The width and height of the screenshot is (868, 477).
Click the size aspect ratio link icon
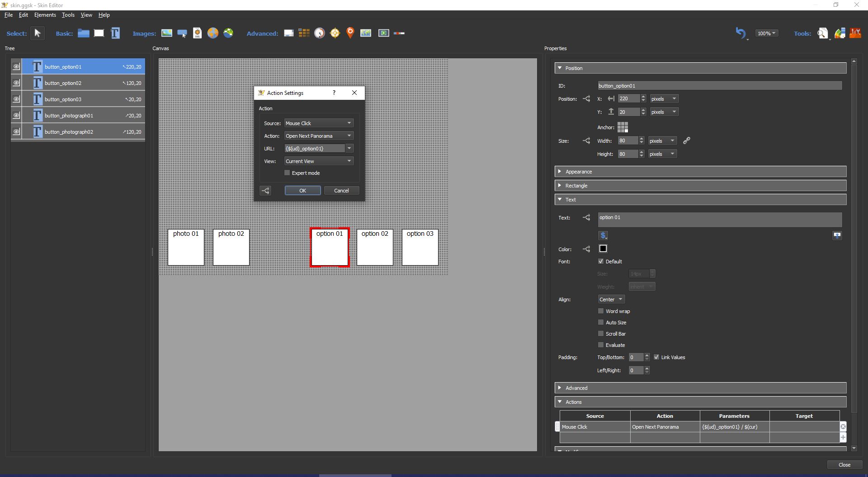coord(687,140)
